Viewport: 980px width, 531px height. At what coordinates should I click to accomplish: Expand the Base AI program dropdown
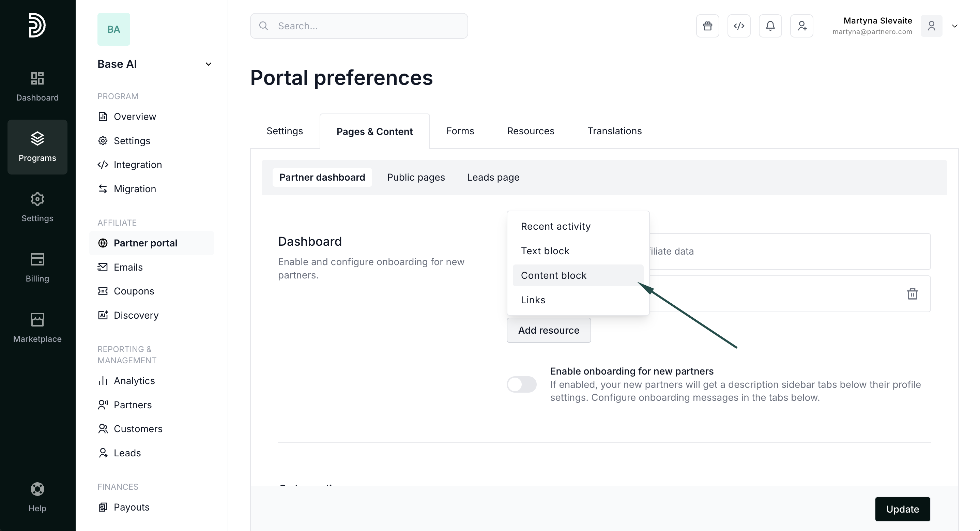point(208,64)
